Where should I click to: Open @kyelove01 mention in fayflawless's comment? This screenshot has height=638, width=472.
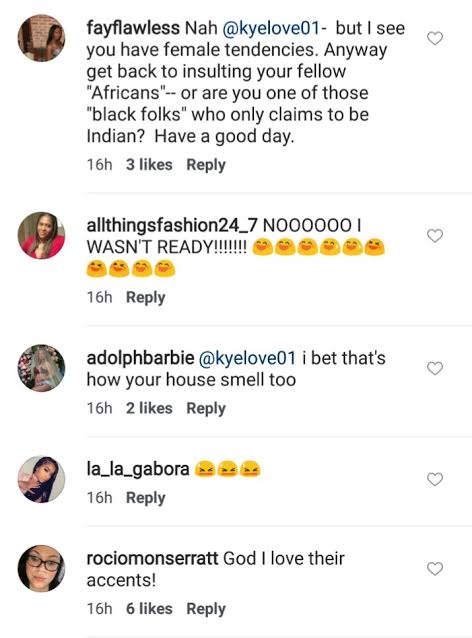(x=271, y=28)
